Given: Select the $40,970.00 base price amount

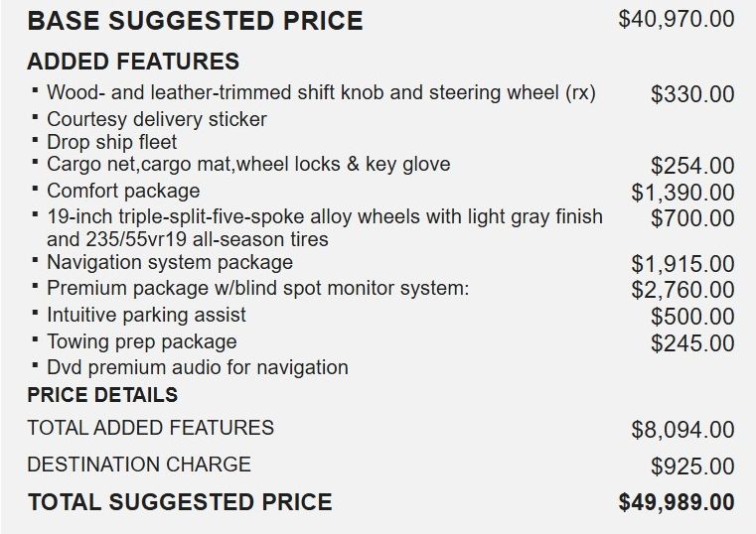Looking at the screenshot, I should tap(676, 20).
